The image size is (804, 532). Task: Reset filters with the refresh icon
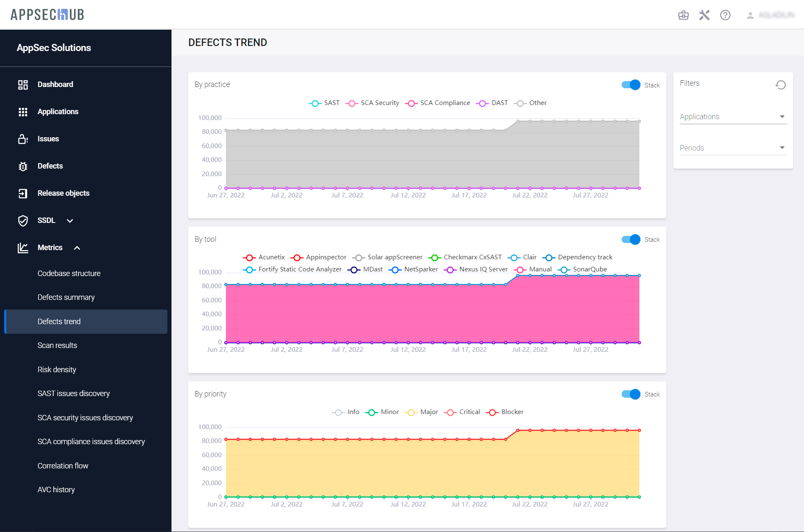pyautogui.click(x=780, y=85)
